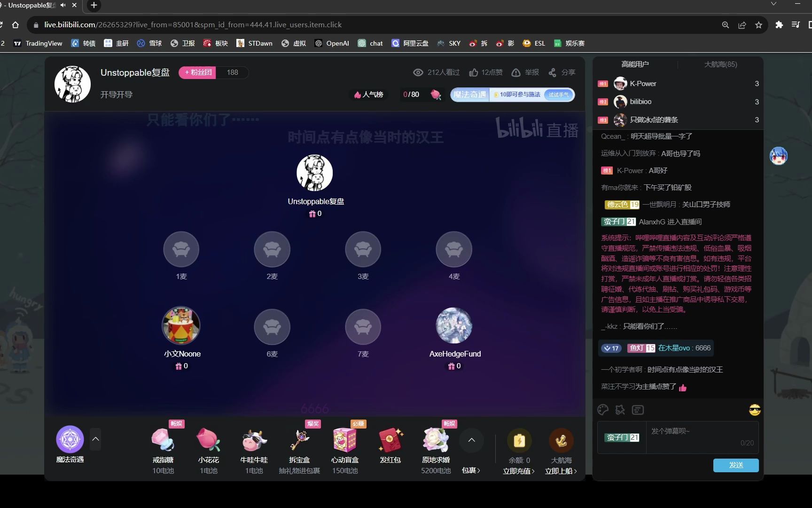Click the chat message list icon

pyautogui.click(x=638, y=410)
